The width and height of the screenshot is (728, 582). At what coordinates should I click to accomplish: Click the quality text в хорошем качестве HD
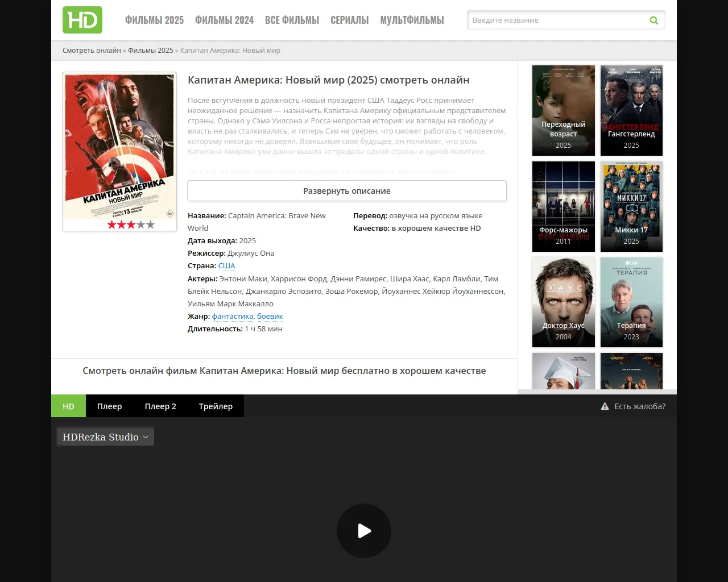(436, 228)
